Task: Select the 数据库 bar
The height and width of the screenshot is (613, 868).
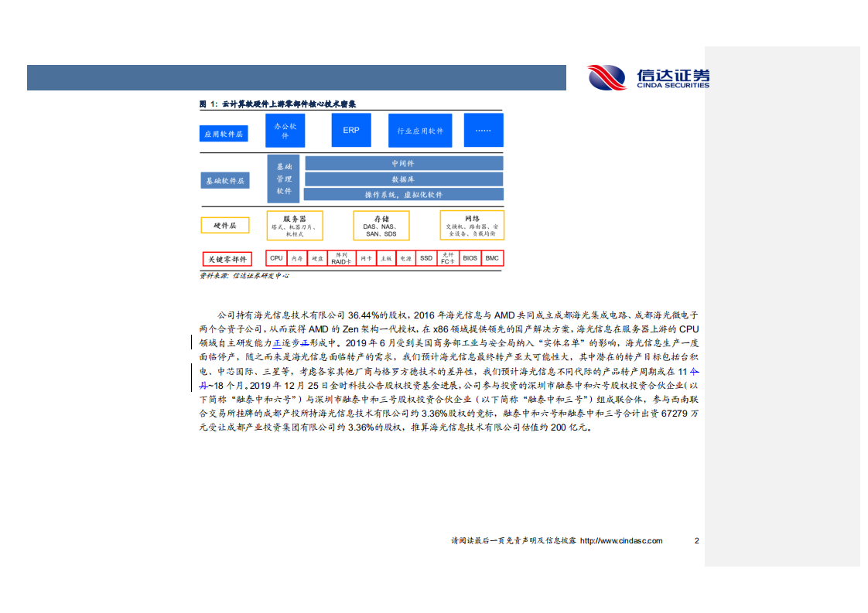Action: click(x=404, y=179)
